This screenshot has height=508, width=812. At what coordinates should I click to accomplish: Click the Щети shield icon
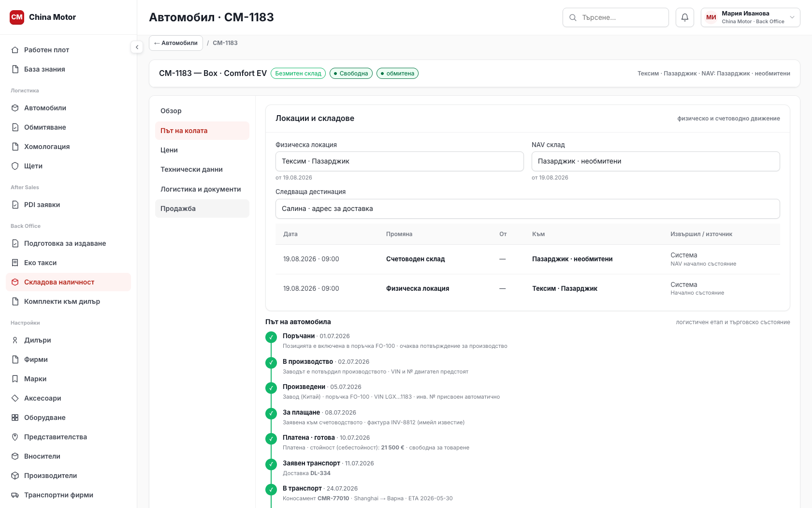coord(15,166)
